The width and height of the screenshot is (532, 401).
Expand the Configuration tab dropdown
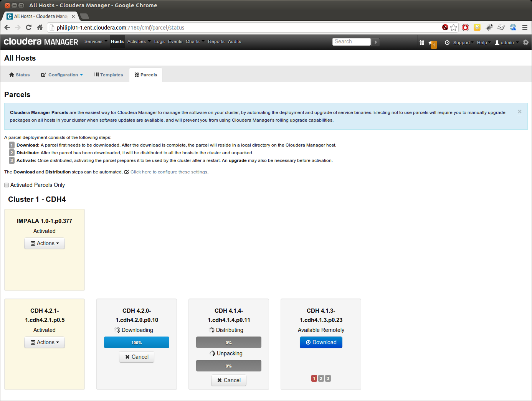(x=62, y=75)
